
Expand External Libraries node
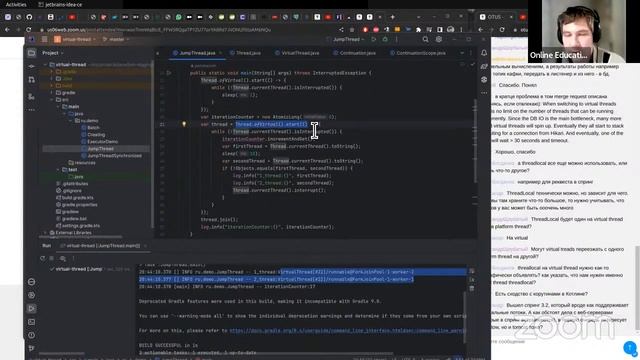[x=45, y=233]
